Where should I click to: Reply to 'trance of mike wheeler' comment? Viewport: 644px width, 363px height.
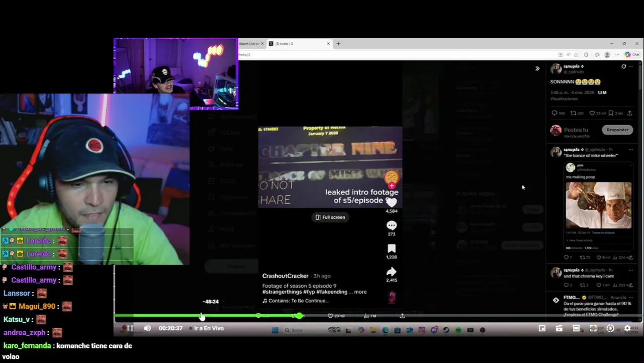click(x=567, y=257)
